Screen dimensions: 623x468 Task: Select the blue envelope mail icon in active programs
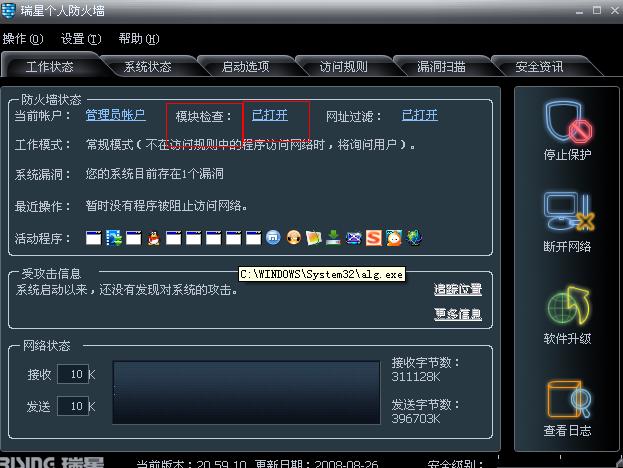(x=353, y=238)
